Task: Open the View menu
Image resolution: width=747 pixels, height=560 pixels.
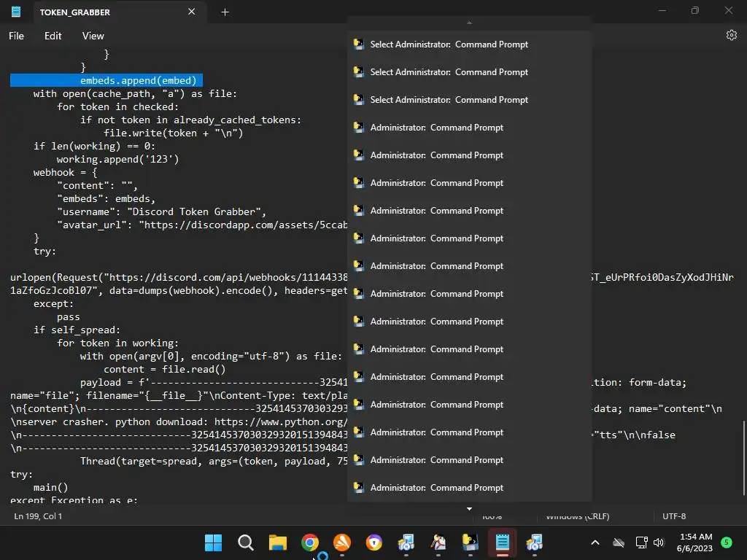Action: coord(93,36)
